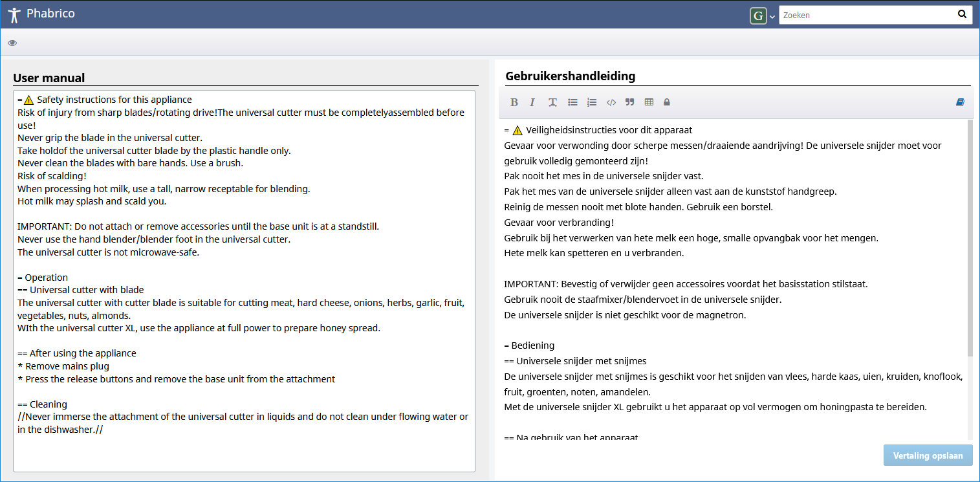This screenshot has height=482, width=980.
Task: Click the Gebruikershandleiding heading
Action: 570,76
